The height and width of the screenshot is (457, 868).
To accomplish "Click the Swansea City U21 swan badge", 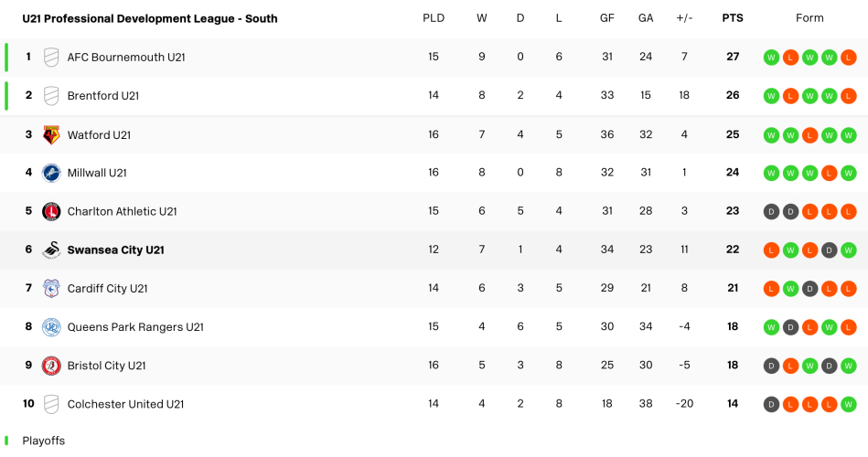I will point(51,250).
